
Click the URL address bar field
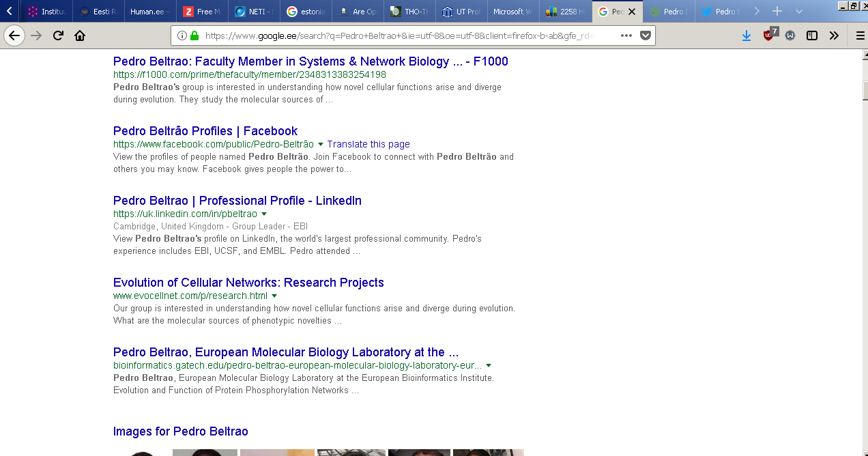(403, 35)
